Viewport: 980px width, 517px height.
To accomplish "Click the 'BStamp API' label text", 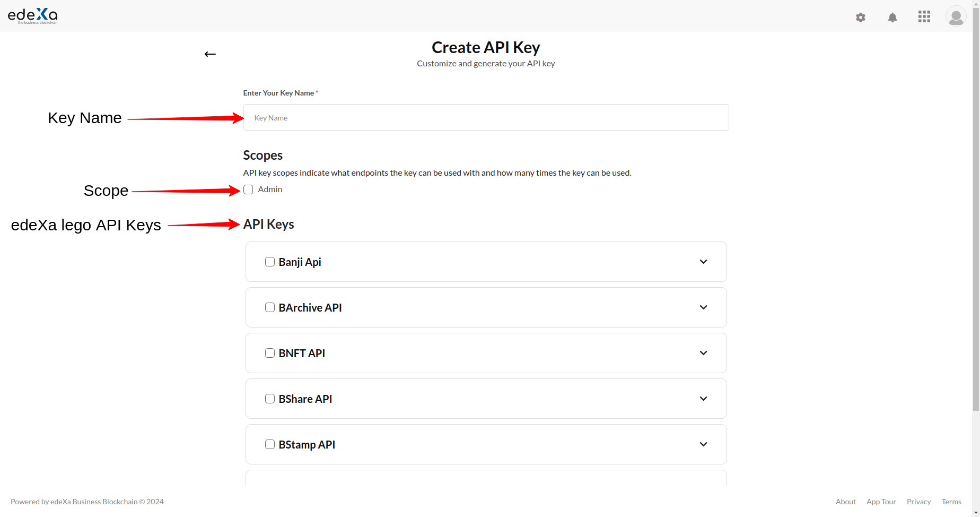I will 307,445.
